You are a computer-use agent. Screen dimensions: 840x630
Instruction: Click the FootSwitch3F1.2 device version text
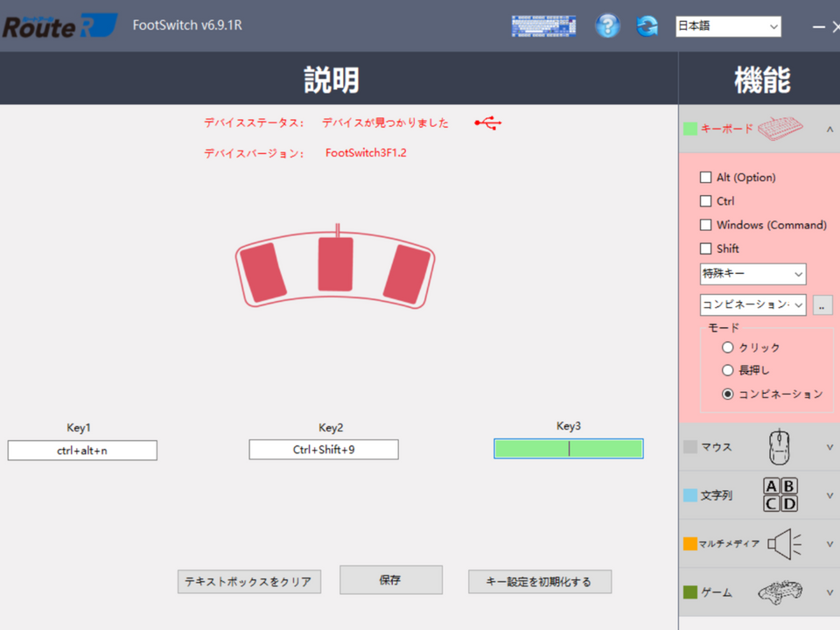click(x=366, y=152)
